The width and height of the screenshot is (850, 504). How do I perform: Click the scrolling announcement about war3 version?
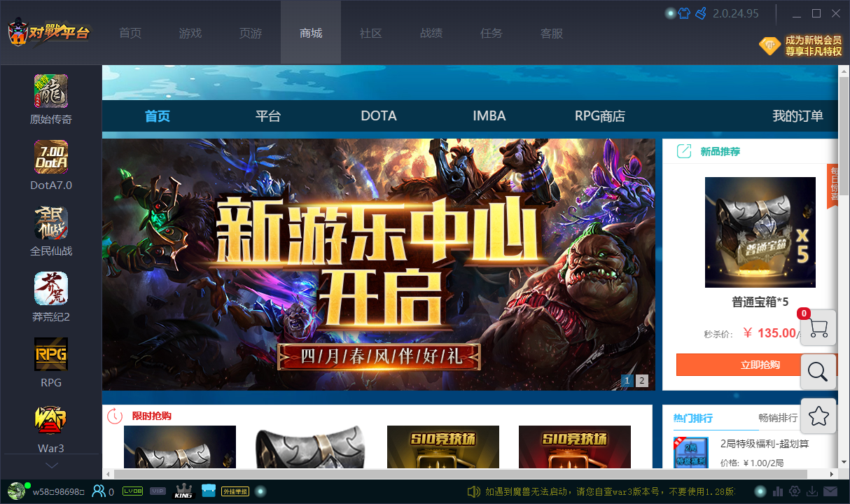click(x=609, y=492)
